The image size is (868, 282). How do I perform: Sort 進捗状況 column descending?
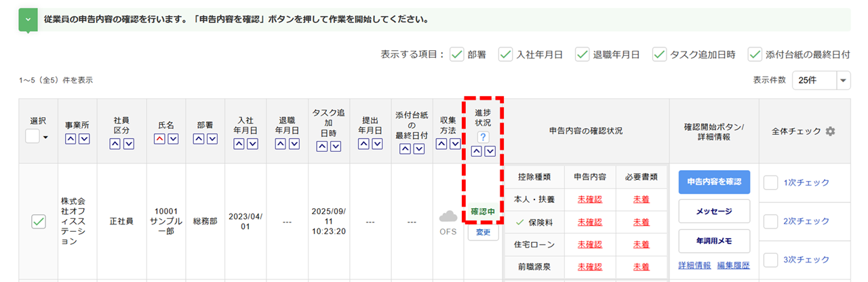point(490,151)
